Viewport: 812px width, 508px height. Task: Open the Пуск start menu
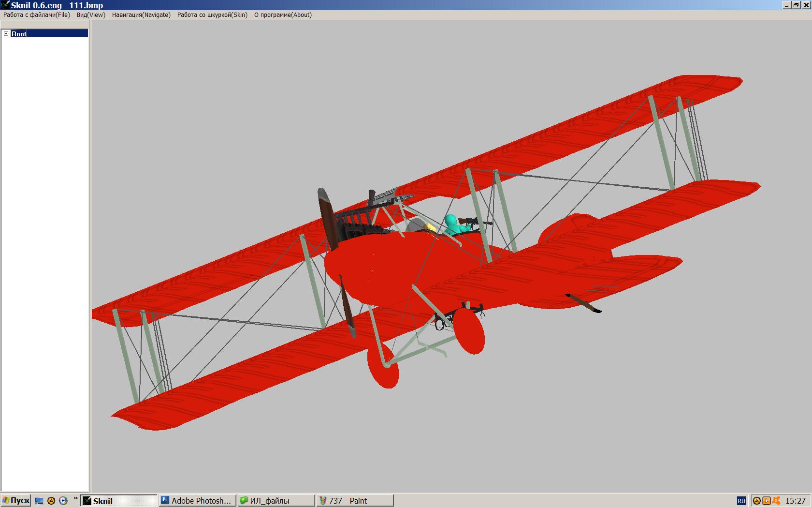(x=16, y=501)
